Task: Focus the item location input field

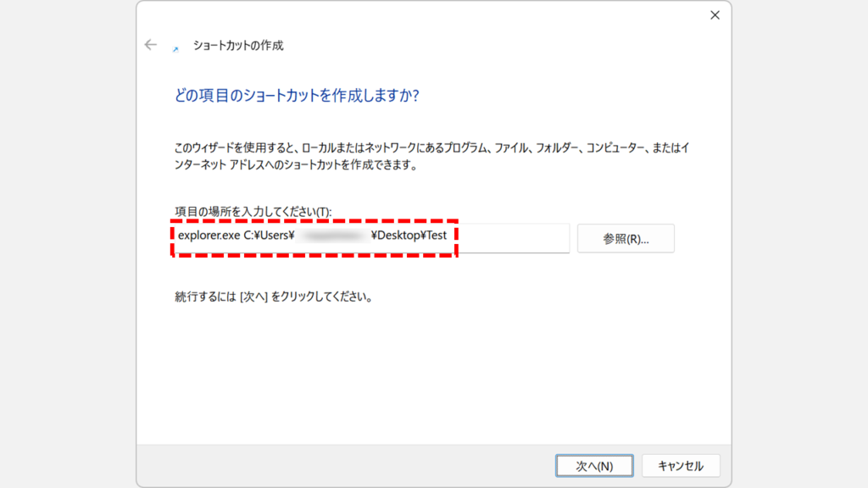Action: pos(509,236)
